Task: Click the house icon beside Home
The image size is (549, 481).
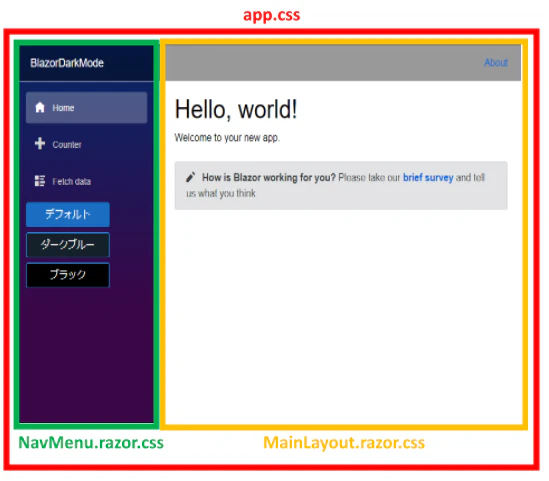Action: point(40,107)
